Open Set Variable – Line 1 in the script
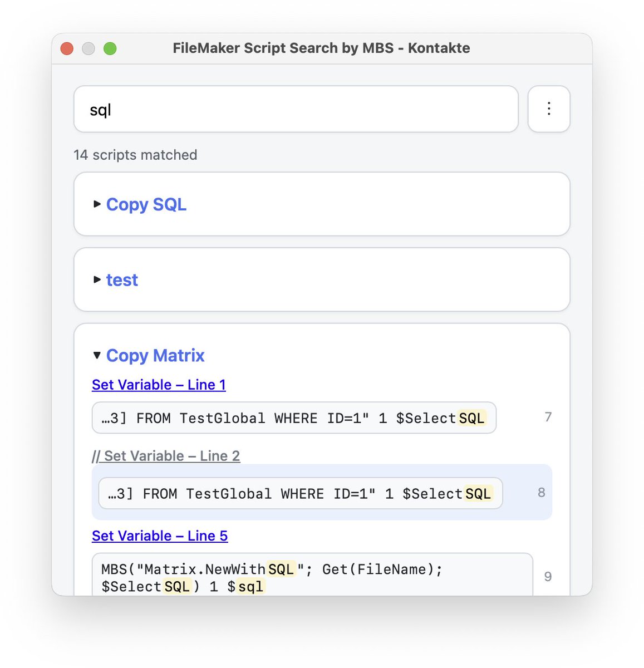 (159, 385)
